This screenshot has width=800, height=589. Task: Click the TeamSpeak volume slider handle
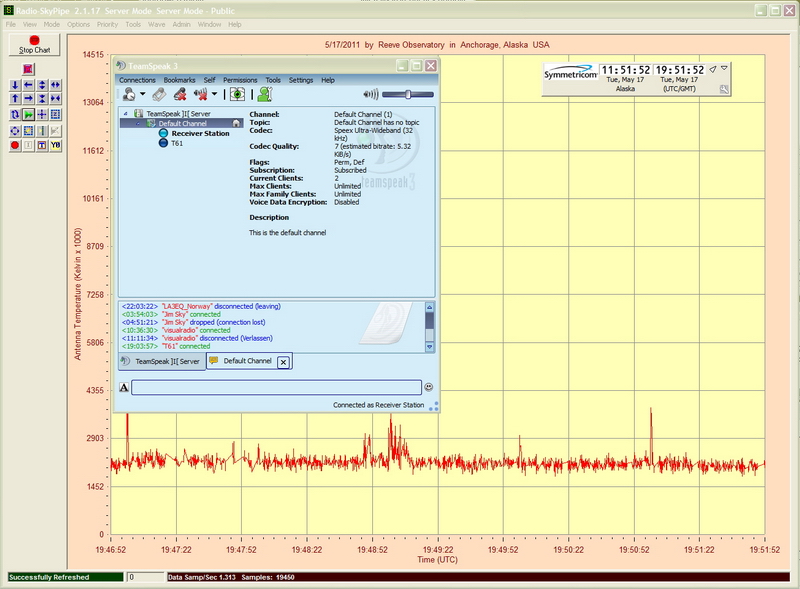[x=408, y=94]
